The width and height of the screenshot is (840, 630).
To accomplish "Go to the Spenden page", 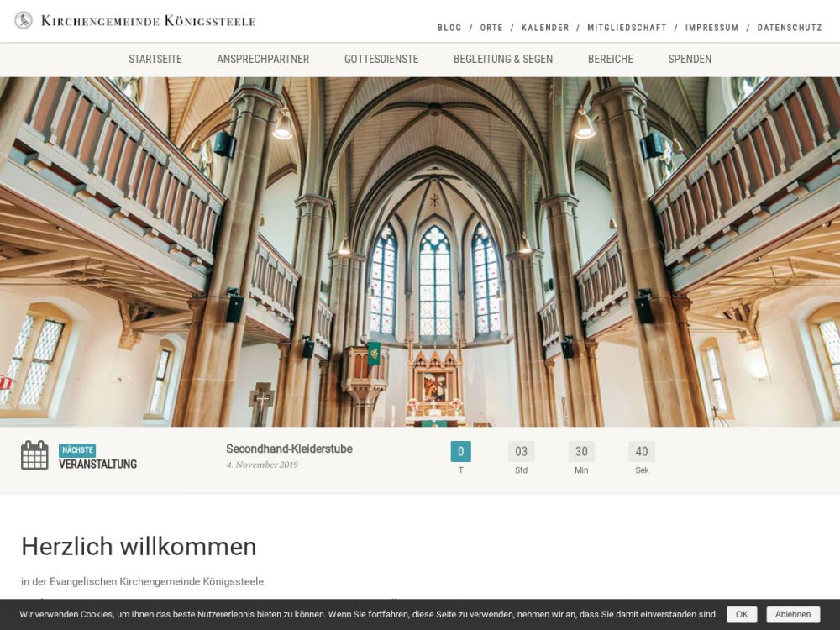I will click(x=690, y=59).
